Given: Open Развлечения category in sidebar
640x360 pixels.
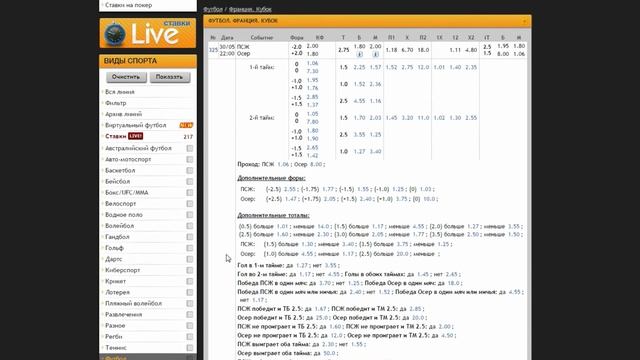Looking at the screenshot, I should (x=124, y=314).
